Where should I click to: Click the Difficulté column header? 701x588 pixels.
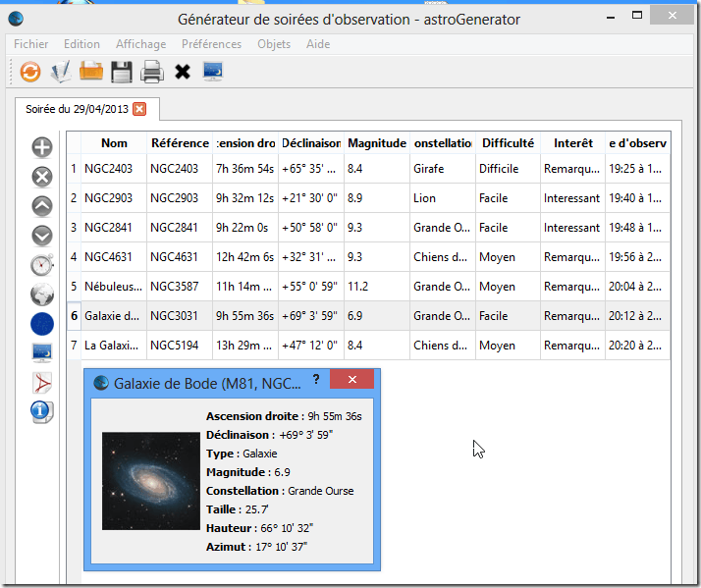pyautogui.click(x=508, y=143)
